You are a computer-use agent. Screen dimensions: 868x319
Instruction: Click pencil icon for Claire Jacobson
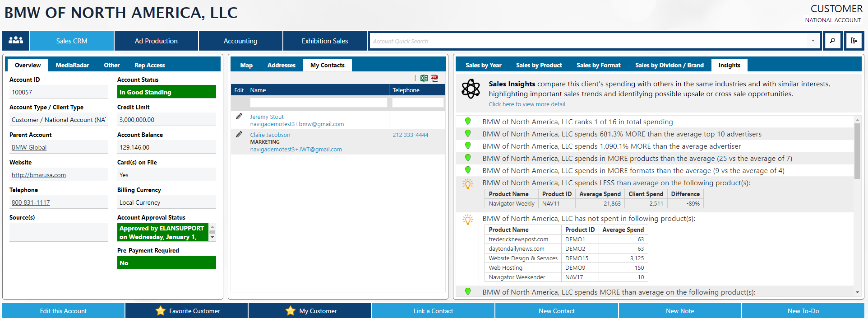click(239, 135)
